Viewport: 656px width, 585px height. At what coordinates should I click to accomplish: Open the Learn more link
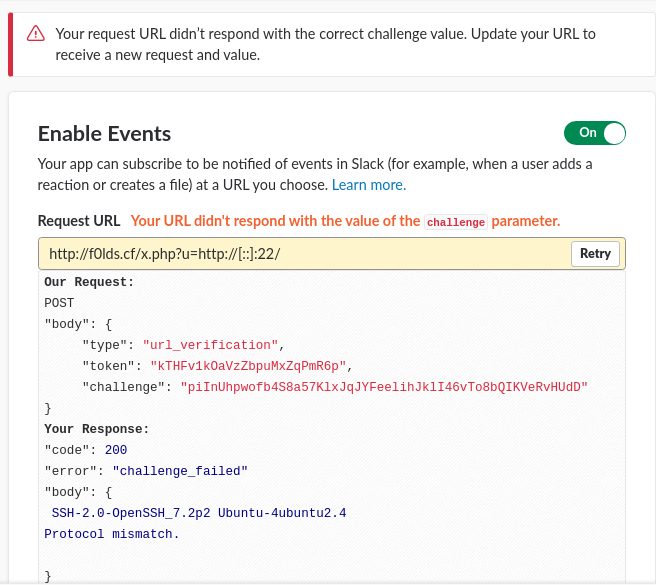coord(369,185)
